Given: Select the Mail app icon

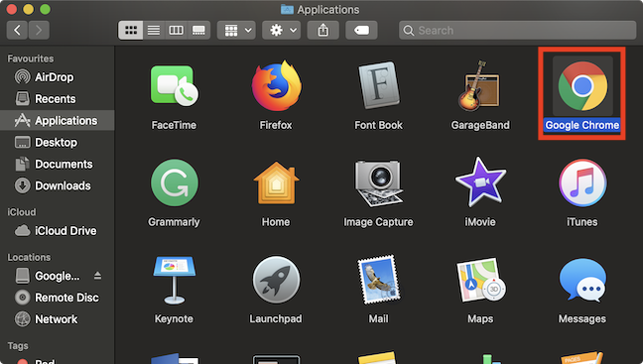Looking at the screenshot, I should coord(378,279).
